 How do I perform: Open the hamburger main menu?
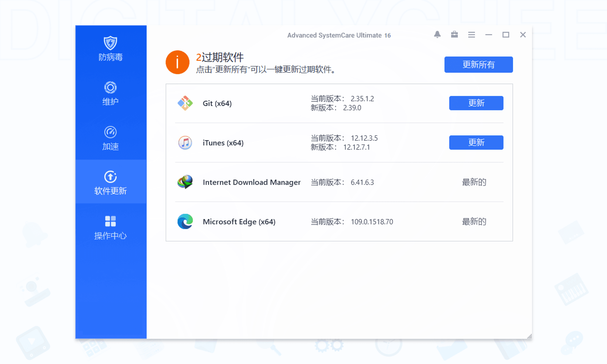coord(471,35)
